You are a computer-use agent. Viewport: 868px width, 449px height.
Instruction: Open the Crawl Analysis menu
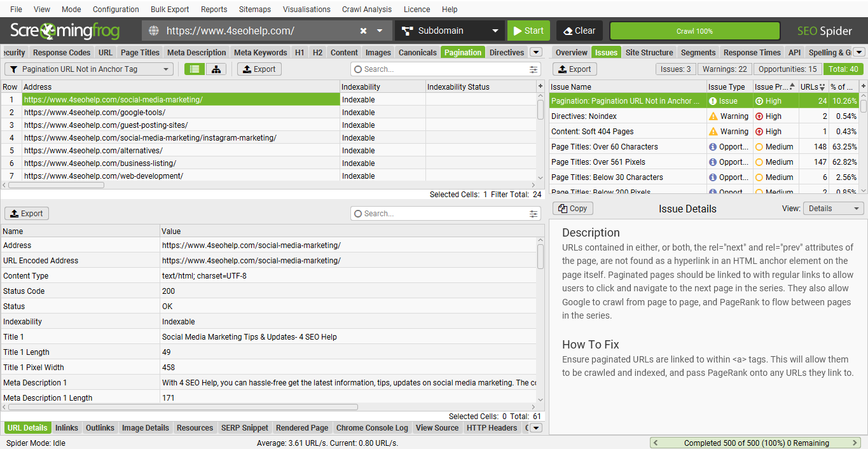[367, 9]
